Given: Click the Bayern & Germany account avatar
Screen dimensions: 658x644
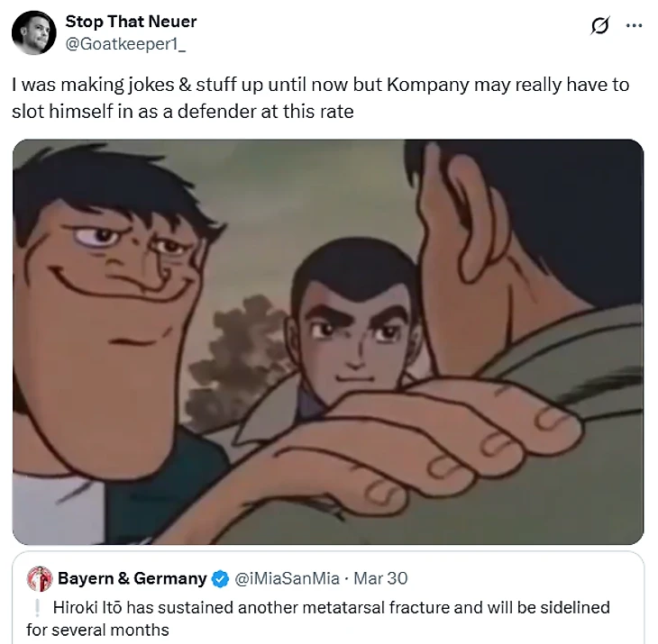Looking at the screenshot, I should (x=40, y=579).
